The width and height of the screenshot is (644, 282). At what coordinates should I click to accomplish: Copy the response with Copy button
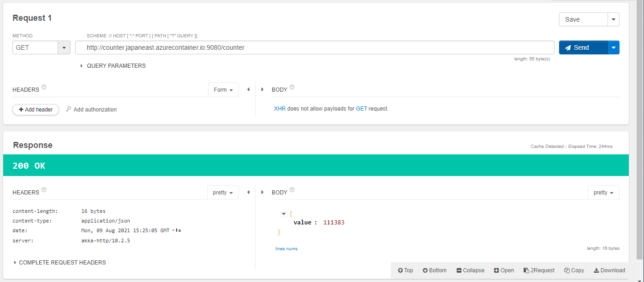pyautogui.click(x=574, y=270)
